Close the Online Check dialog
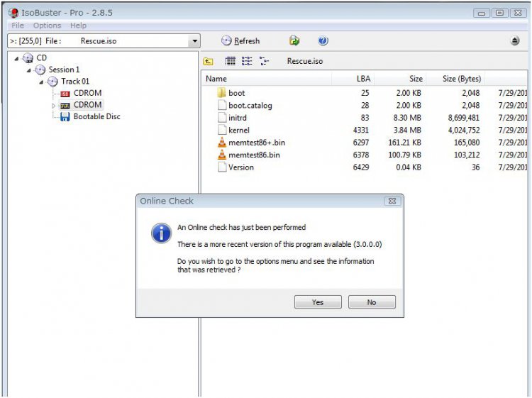 pyautogui.click(x=392, y=201)
